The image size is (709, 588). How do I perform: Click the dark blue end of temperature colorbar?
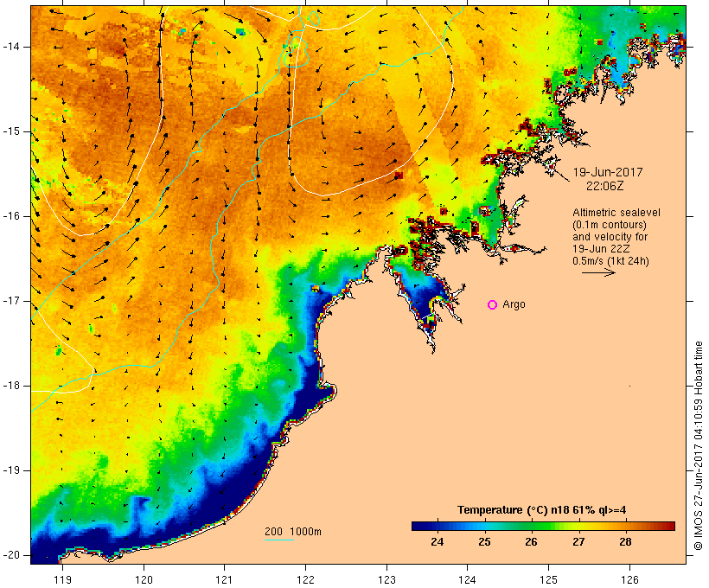pos(418,526)
